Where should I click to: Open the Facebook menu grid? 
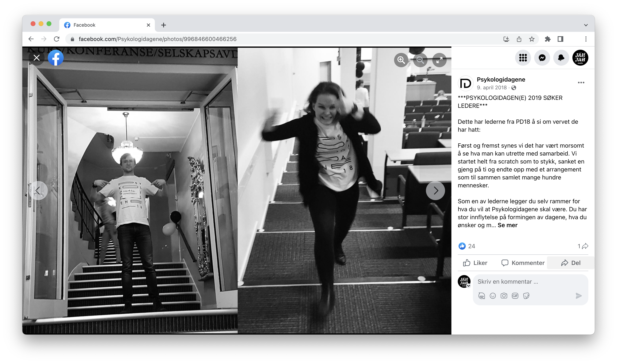pos(523,58)
